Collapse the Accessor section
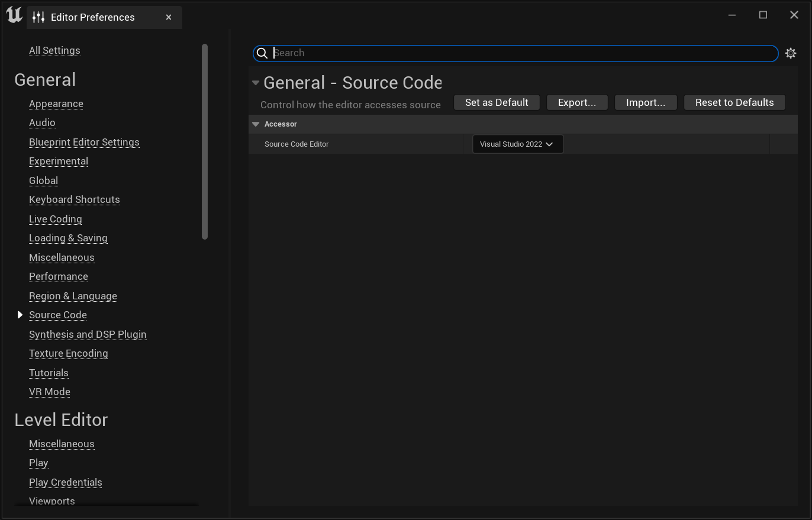812x520 pixels. [256, 124]
